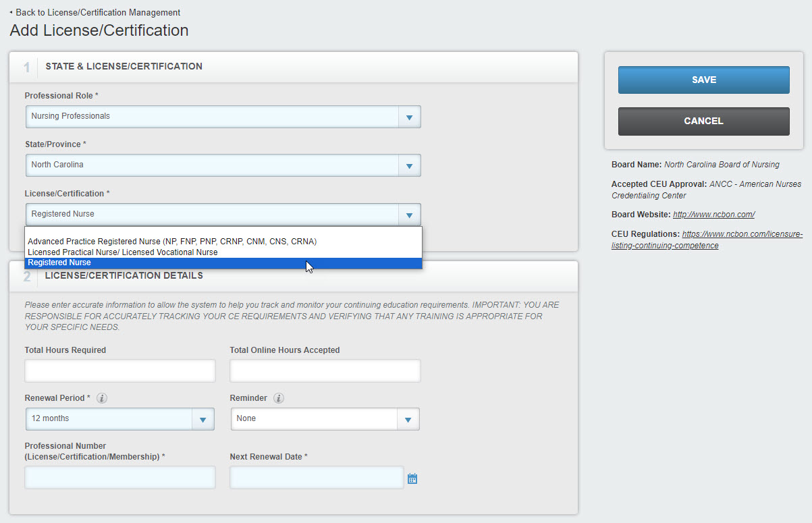Screen dimensions: 812x523
Task: Open the Board Website link ncbon.com
Action: (713, 214)
